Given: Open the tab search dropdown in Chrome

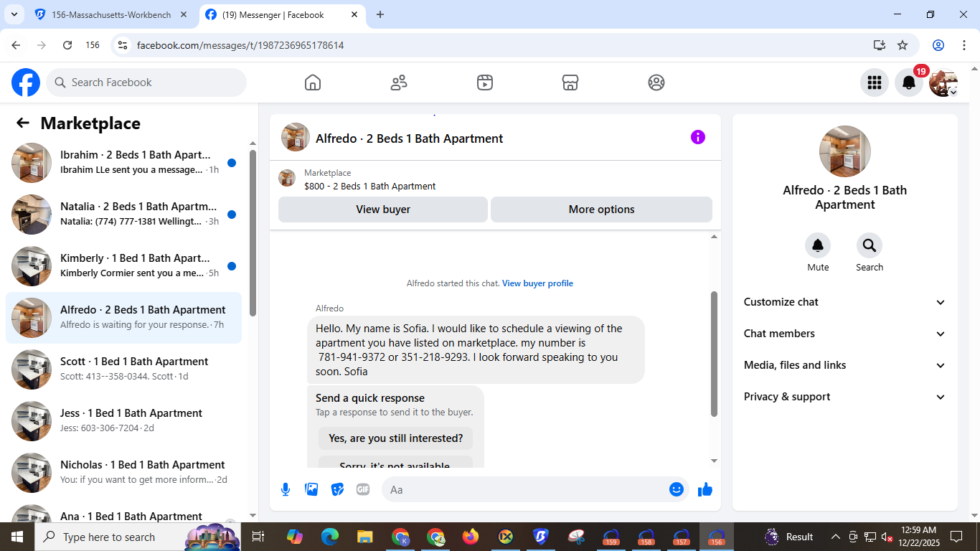Looking at the screenshot, I should [14, 14].
